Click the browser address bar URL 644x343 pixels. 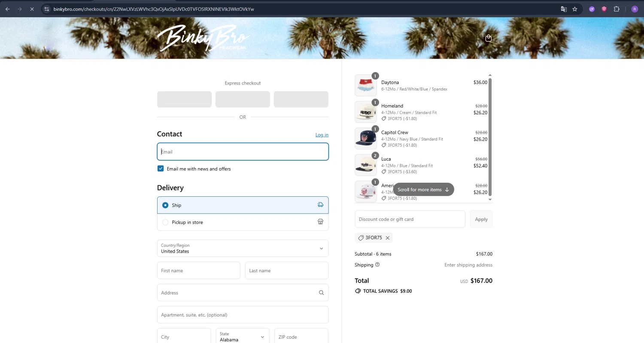coord(154,9)
